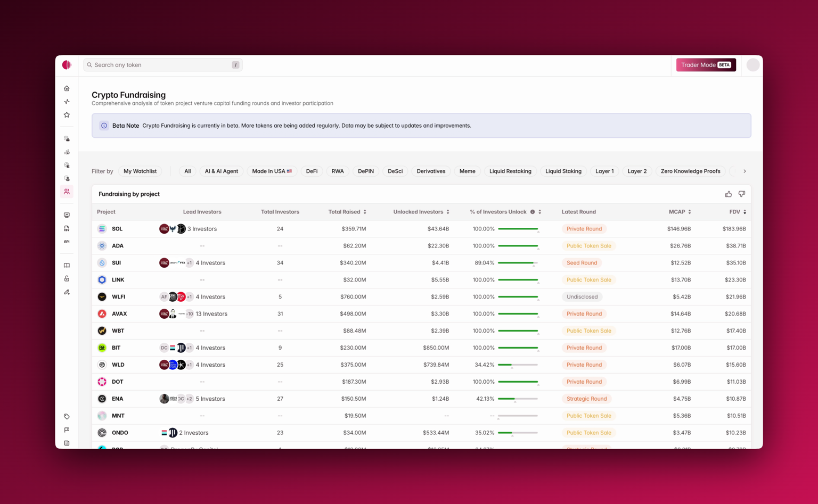The height and width of the screenshot is (504, 818).
Task: Select the Meme category tab
Action: [467, 171]
